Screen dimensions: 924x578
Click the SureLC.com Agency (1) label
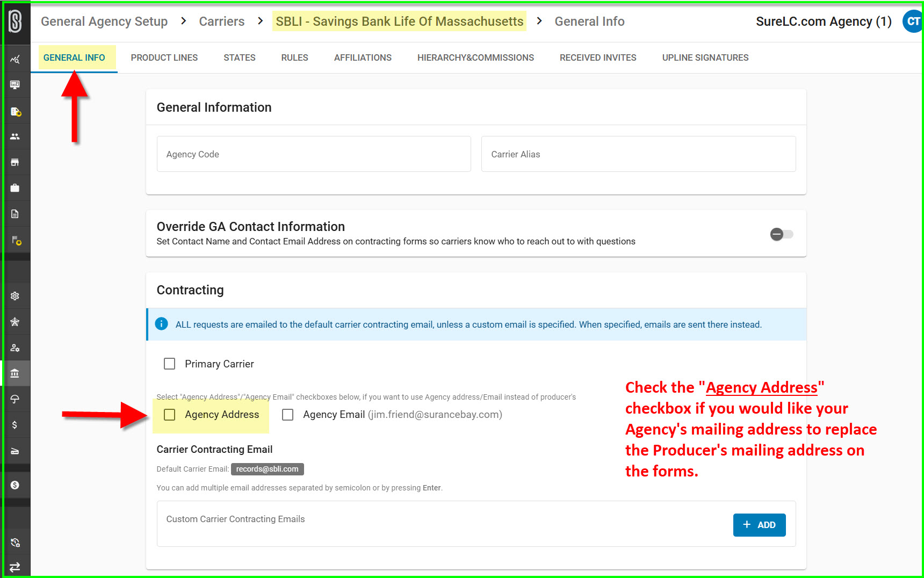click(824, 21)
